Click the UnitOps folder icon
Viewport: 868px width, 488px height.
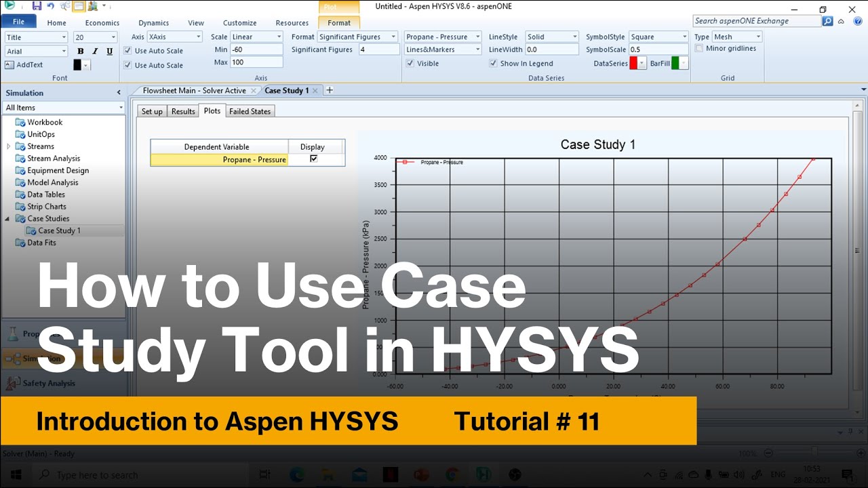point(20,135)
